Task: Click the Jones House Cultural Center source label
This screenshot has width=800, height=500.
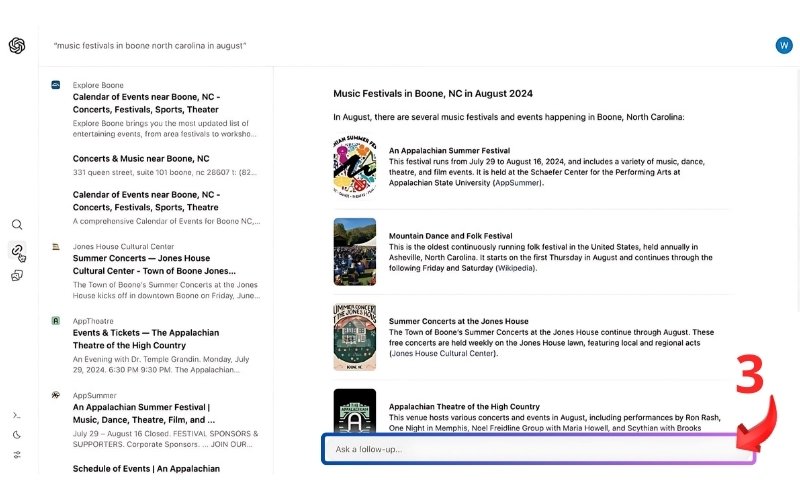Action: click(x=123, y=246)
